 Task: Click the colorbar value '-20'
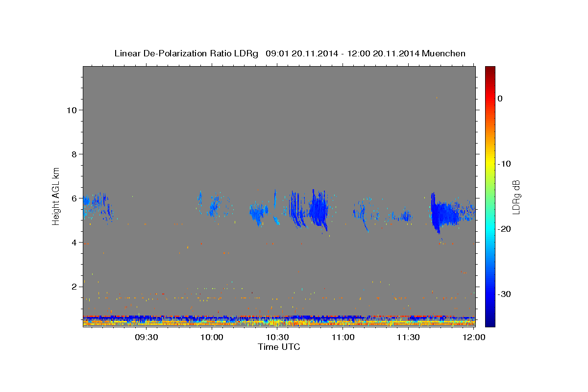504,229
